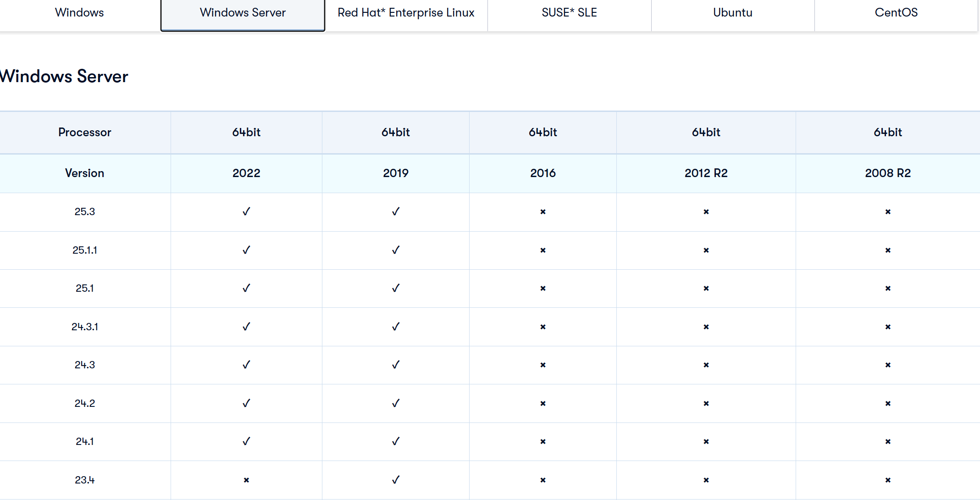Open the Ubuntu tab

coord(732,13)
